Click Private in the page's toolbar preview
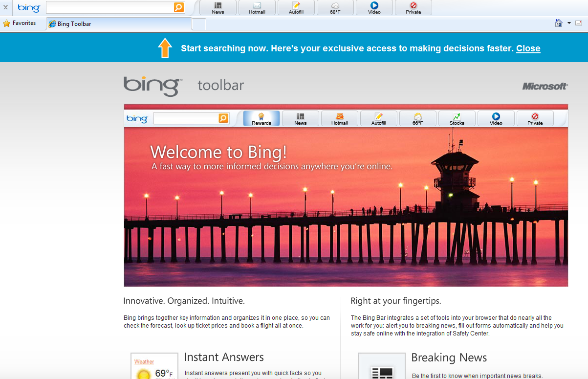Image resolution: width=588 pixels, height=379 pixels. tap(535, 118)
